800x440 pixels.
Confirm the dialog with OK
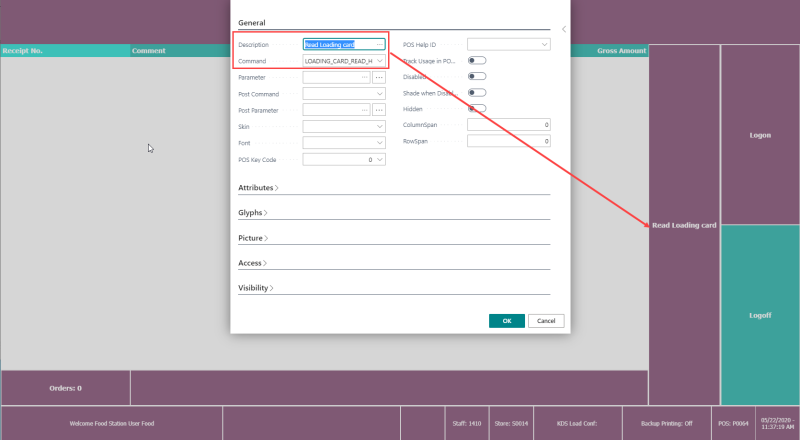(x=507, y=321)
